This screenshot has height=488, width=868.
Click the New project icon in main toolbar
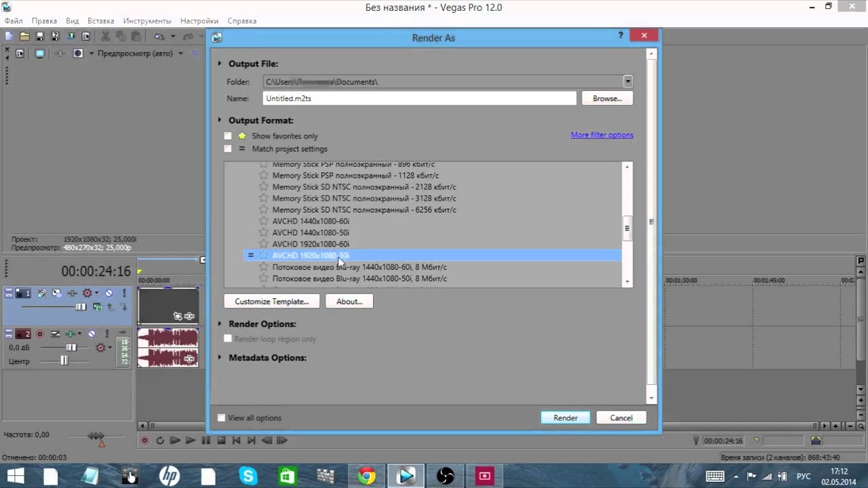click(x=9, y=36)
